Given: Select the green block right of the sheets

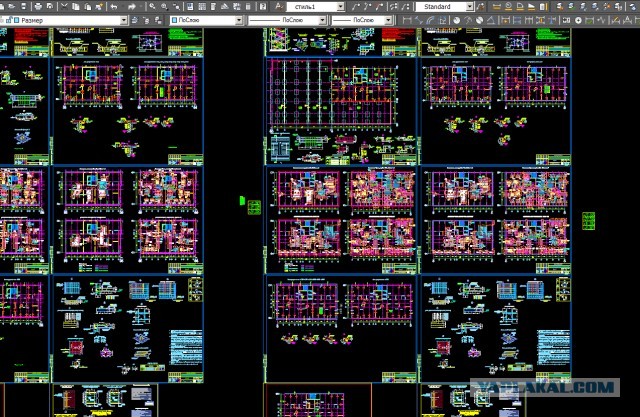Looking at the screenshot, I should pos(589,221).
